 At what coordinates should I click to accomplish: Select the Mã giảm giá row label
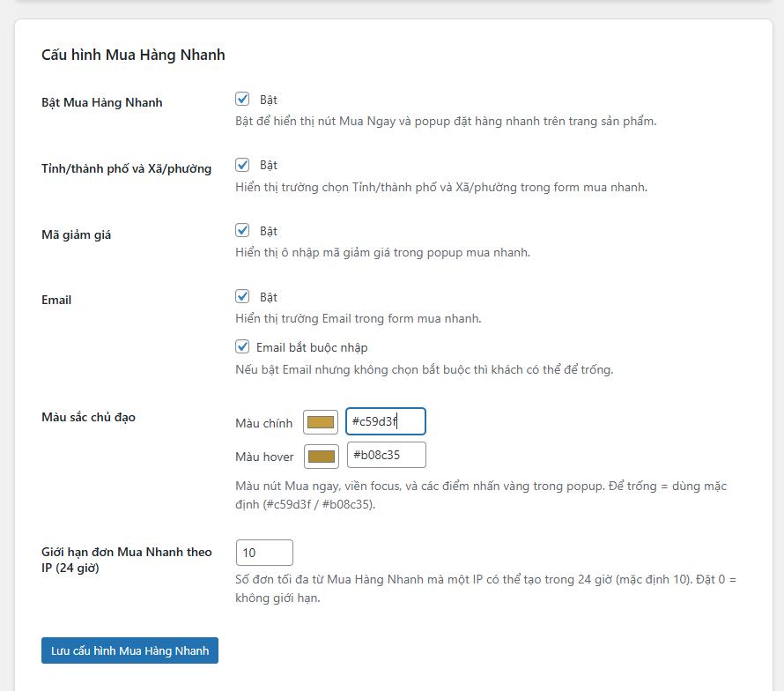coord(77,234)
